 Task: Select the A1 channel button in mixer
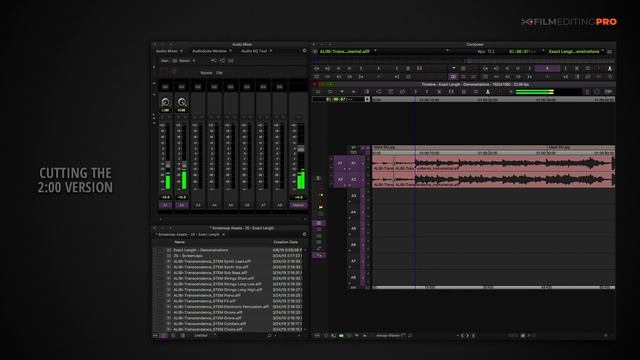click(x=165, y=205)
